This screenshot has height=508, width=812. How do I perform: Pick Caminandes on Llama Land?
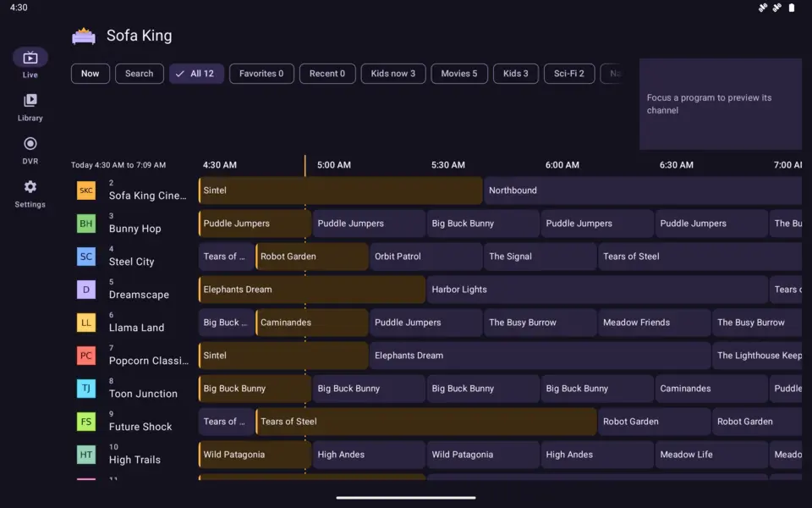click(x=312, y=323)
